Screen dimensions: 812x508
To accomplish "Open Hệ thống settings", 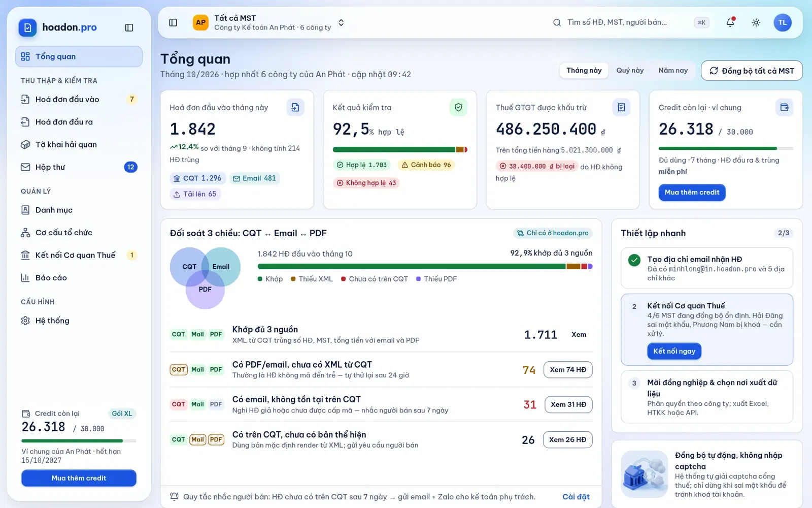I will [79, 321].
